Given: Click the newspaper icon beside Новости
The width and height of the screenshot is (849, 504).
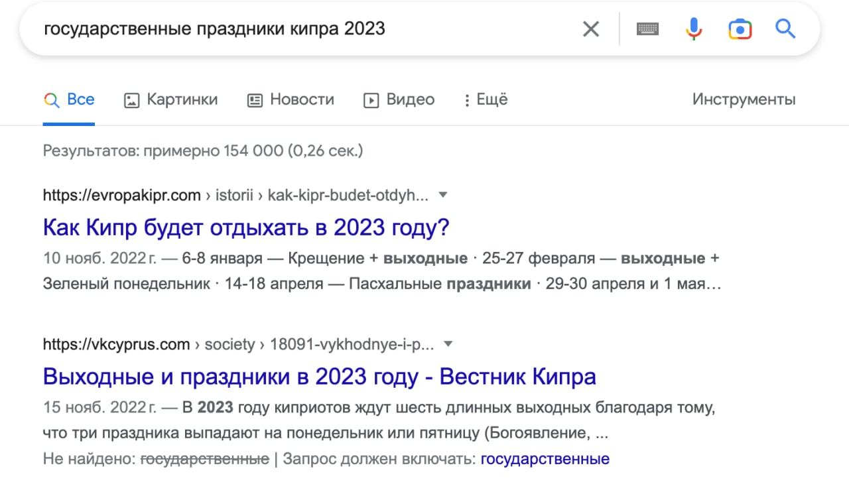Looking at the screenshot, I should pyautogui.click(x=255, y=100).
